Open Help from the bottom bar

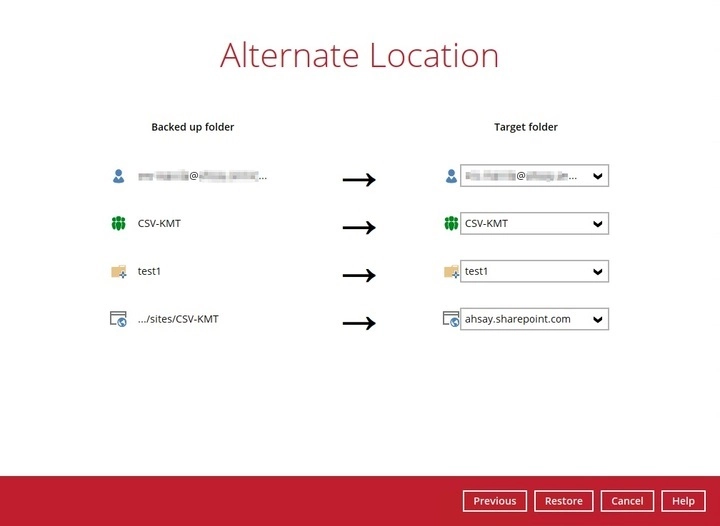tap(683, 501)
